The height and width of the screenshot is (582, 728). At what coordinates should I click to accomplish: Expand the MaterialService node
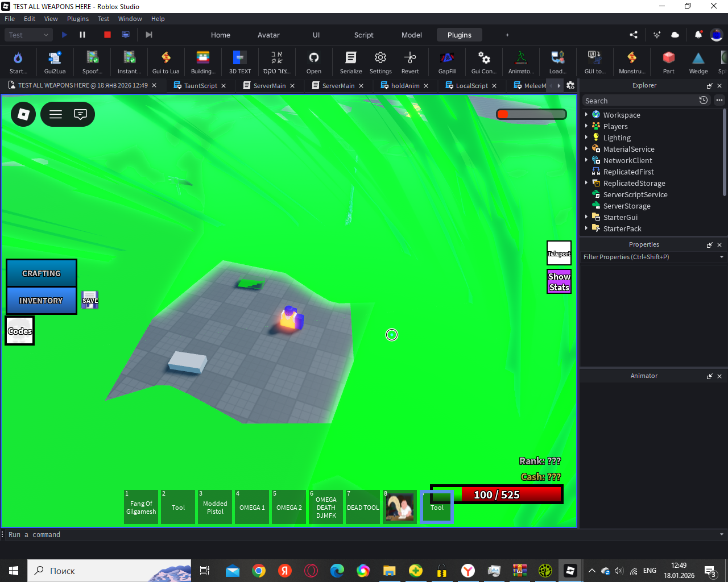click(x=586, y=148)
